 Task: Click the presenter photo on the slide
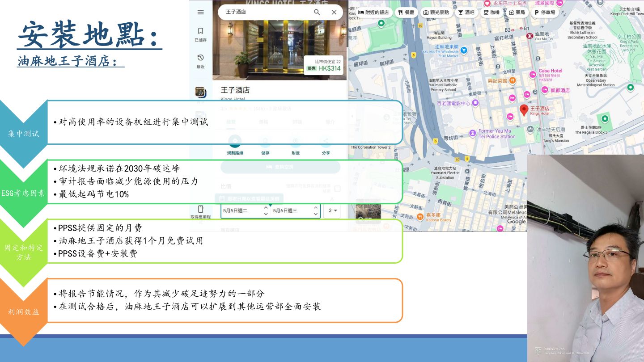click(x=585, y=258)
